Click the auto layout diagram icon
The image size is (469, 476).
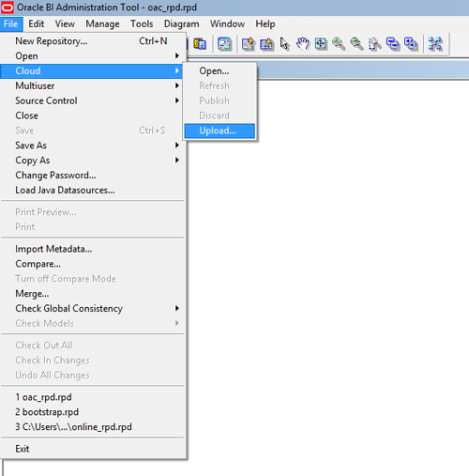coord(435,44)
